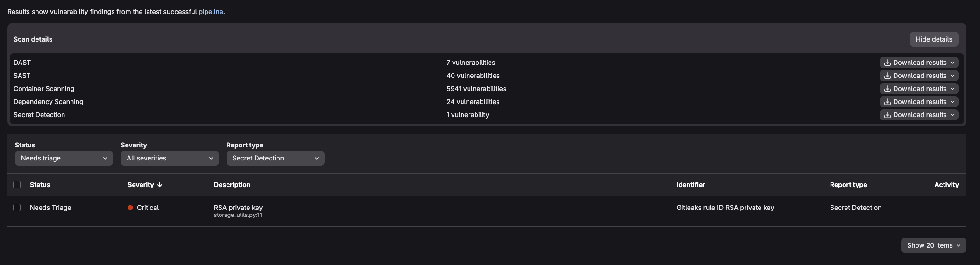Screen dimensions: 980x265
Task: Click the Severity column sort arrow
Action: pos(160,185)
